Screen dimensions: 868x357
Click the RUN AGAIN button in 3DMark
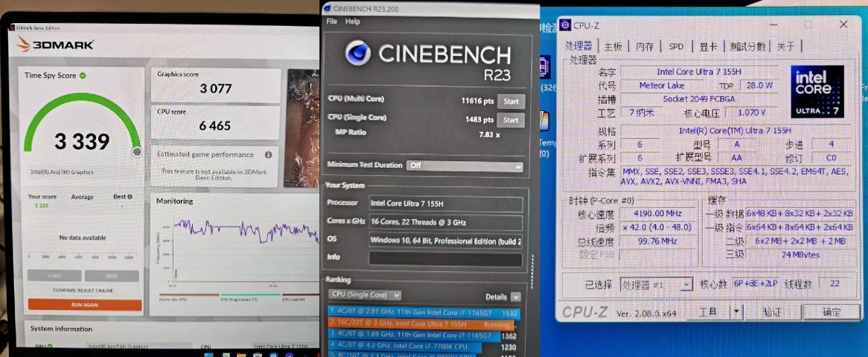point(85,305)
